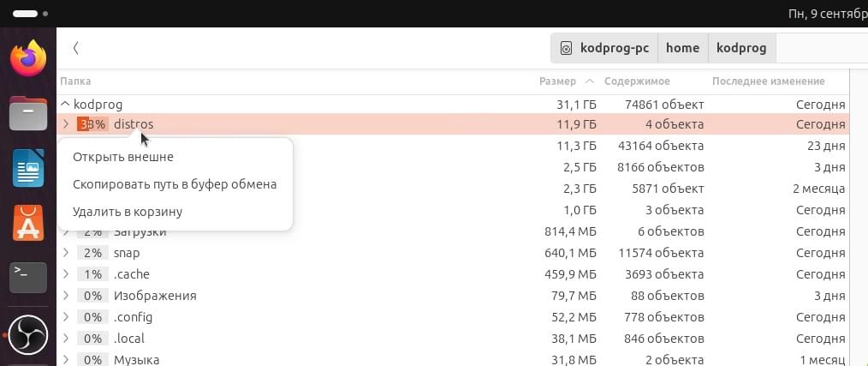Launch the Terminal dock icon

click(x=27, y=277)
